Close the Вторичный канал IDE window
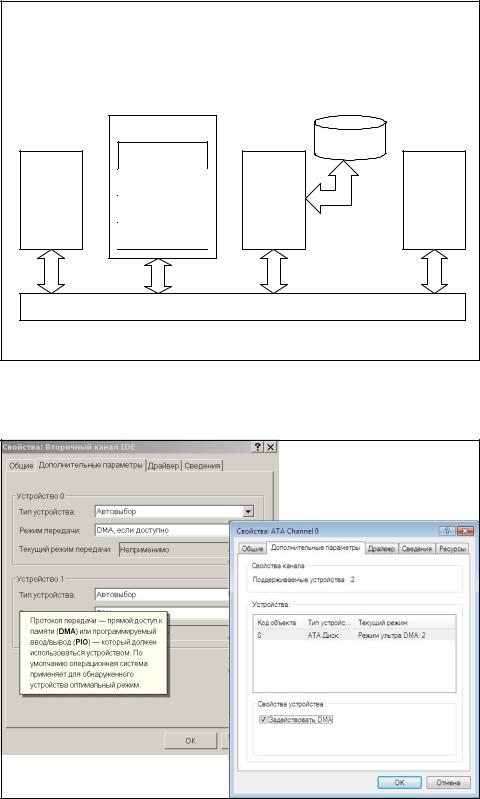Viewport: 480px width, 799px height. pos(271,447)
